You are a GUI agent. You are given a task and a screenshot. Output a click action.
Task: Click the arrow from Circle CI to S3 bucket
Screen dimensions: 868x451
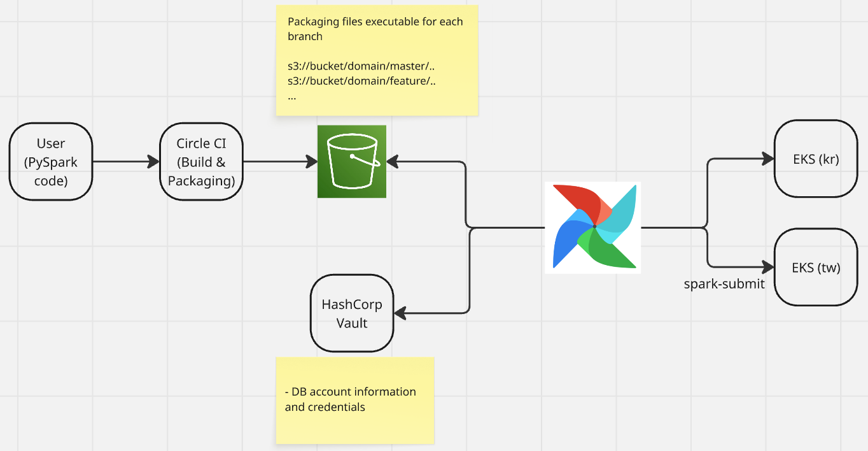click(280, 162)
